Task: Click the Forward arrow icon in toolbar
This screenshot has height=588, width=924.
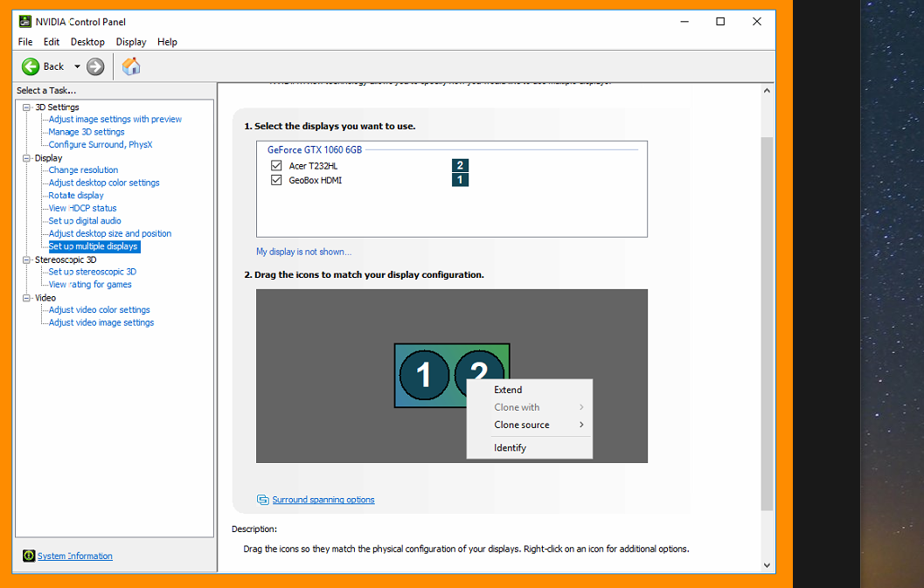Action: click(x=96, y=66)
